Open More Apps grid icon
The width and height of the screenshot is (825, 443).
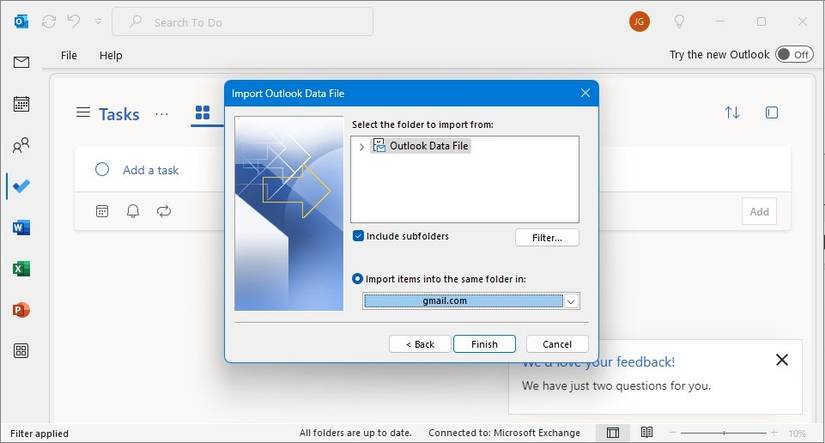click(x=21, y=351)
